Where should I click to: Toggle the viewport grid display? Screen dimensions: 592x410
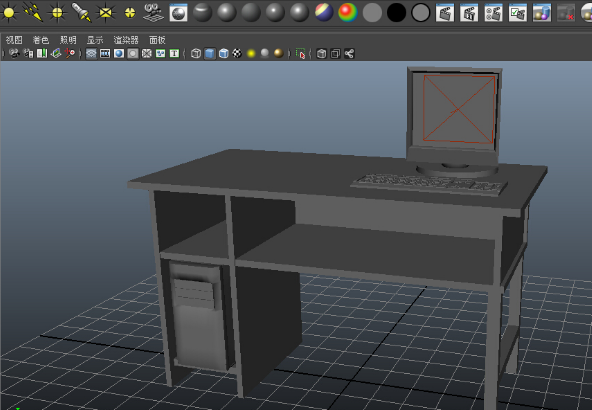tap(91, 54)
